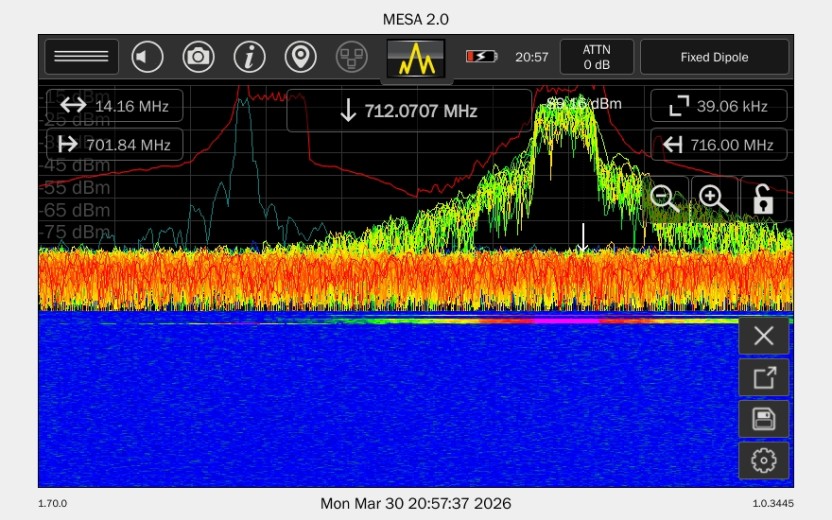Viewport: 832px width, 520px height.
Task: Zoom out with the minus magnifier
Action: 665,198
